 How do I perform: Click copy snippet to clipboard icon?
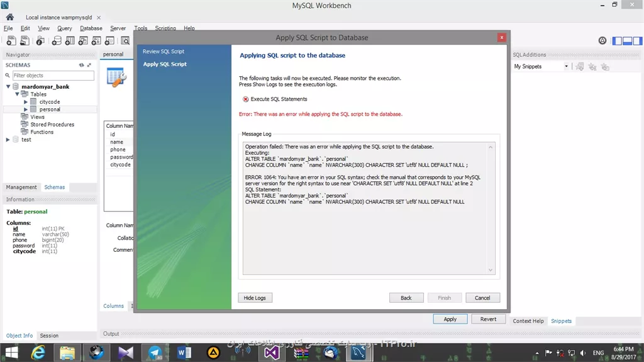(x=605, y=67)
